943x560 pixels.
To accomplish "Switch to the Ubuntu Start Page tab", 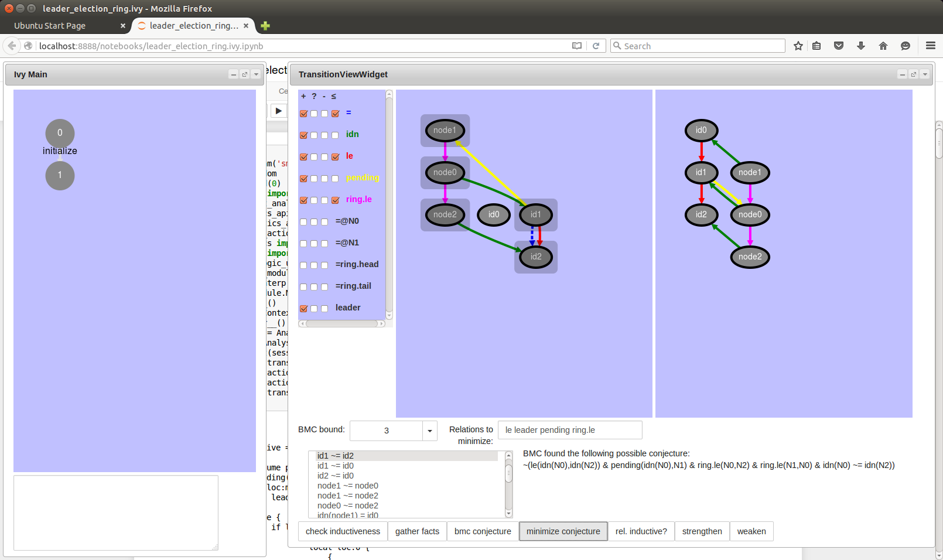I will (x=50, y=26).
